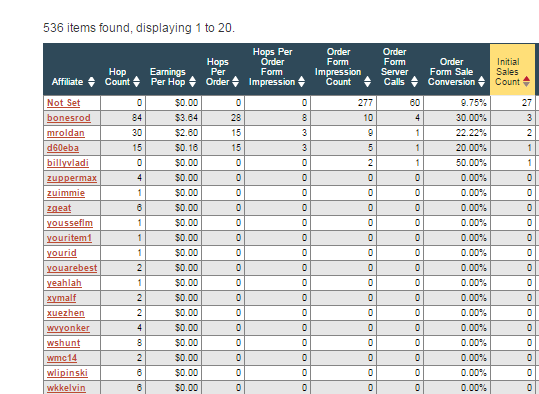Open the Not Set affiliate link

[64, 103]
